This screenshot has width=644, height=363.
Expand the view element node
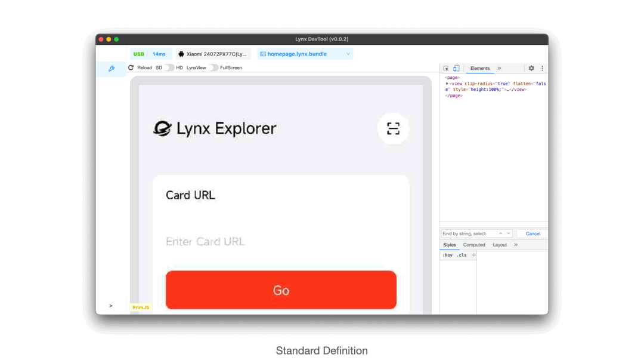tap(447, 84)
